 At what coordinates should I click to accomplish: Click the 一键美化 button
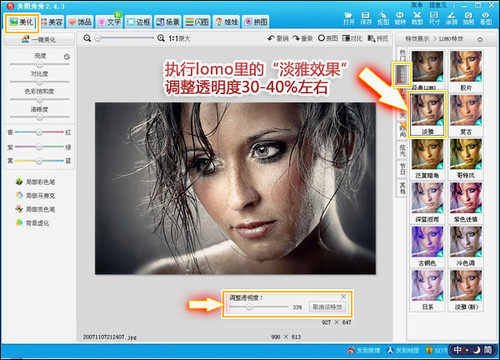[x=39, y=39]
